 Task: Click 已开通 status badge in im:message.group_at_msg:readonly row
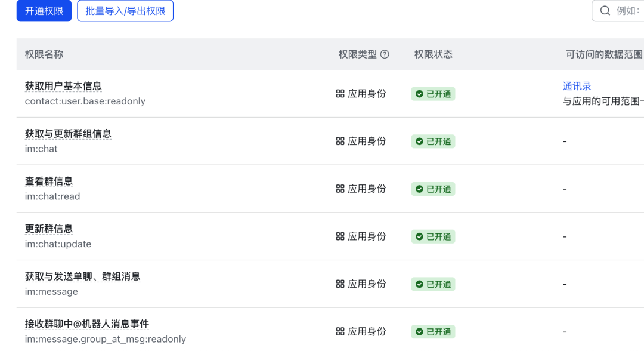433,332
